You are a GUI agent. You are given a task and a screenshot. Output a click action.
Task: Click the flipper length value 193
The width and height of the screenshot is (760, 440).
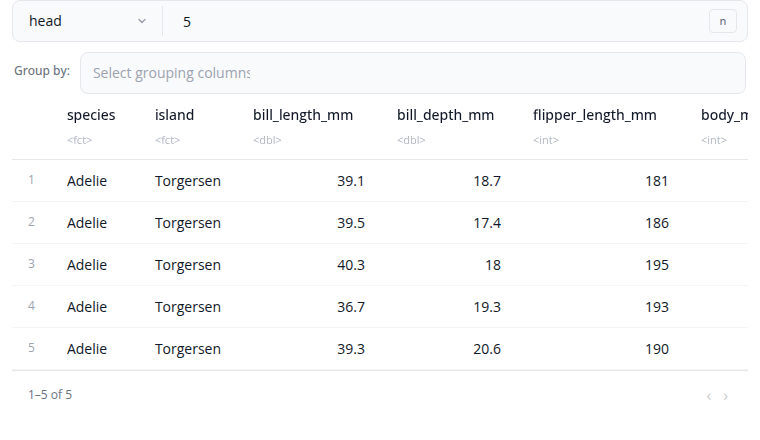(657, 307)
